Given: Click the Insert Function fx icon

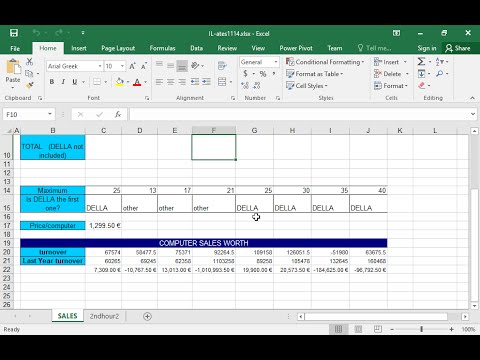Looking at the screenshot, I should pyautogui.click(x=118, y=114).
